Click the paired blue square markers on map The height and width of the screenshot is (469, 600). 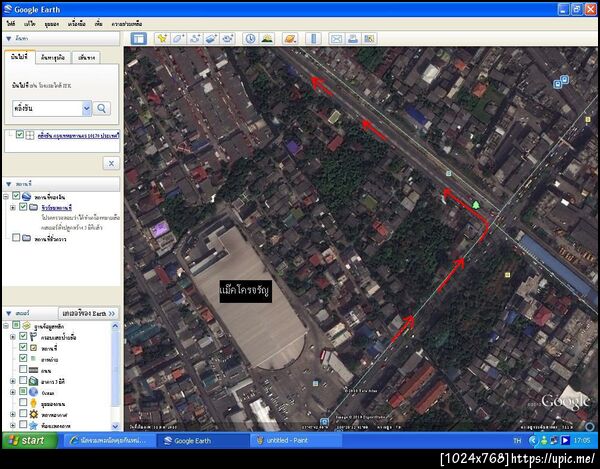[x=561, y=82]
